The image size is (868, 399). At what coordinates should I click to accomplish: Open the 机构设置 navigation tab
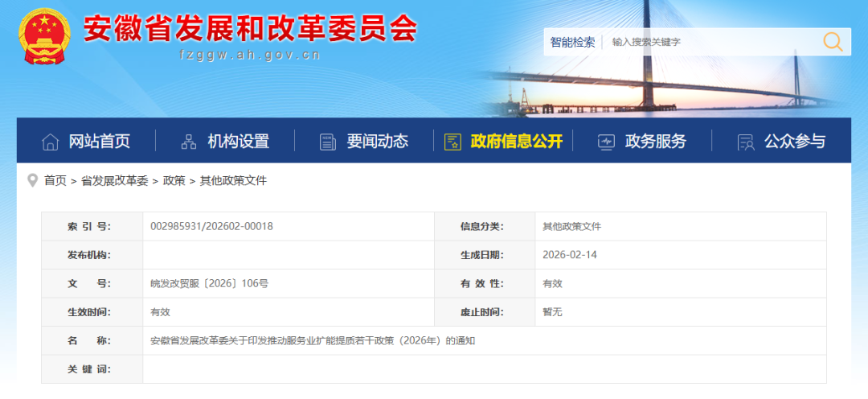click(x=238, y=142)
